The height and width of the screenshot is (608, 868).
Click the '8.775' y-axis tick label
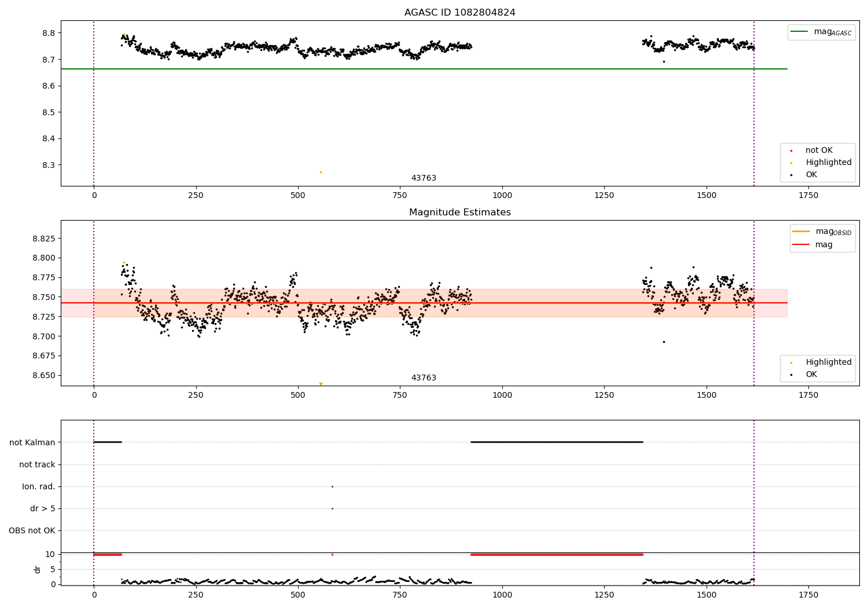(x=43, y=277)
